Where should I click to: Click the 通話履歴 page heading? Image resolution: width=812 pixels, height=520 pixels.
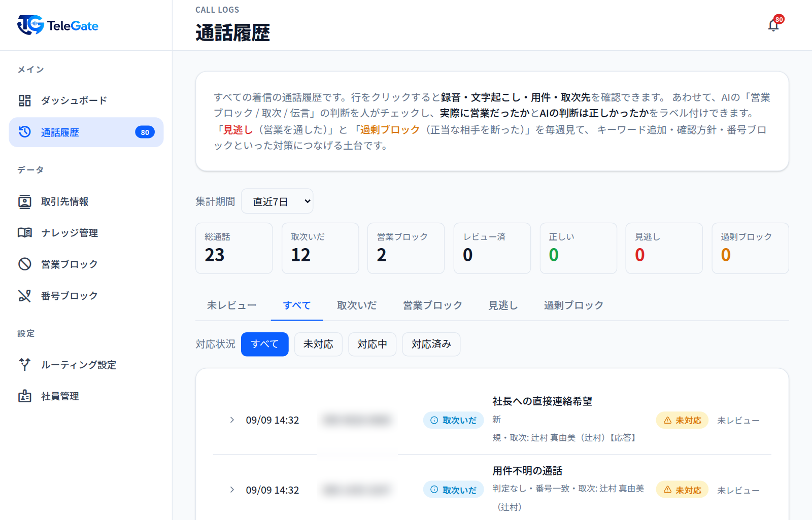233,33
